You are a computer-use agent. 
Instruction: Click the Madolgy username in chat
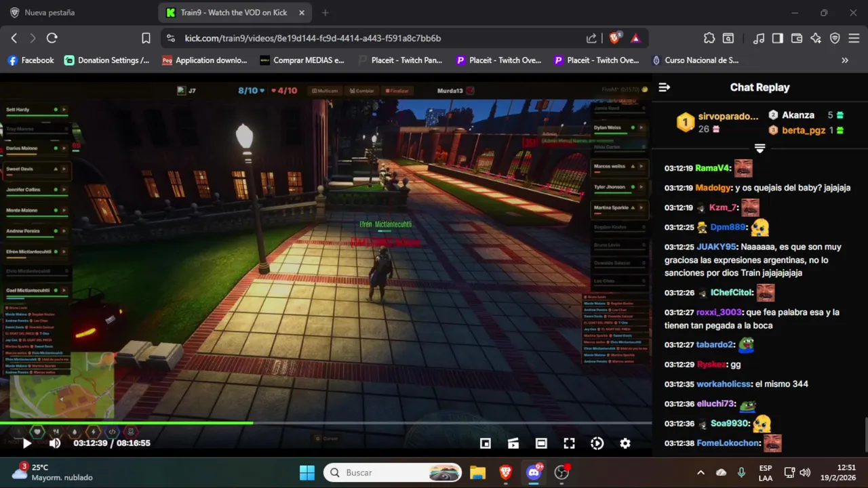coord(713,188)
